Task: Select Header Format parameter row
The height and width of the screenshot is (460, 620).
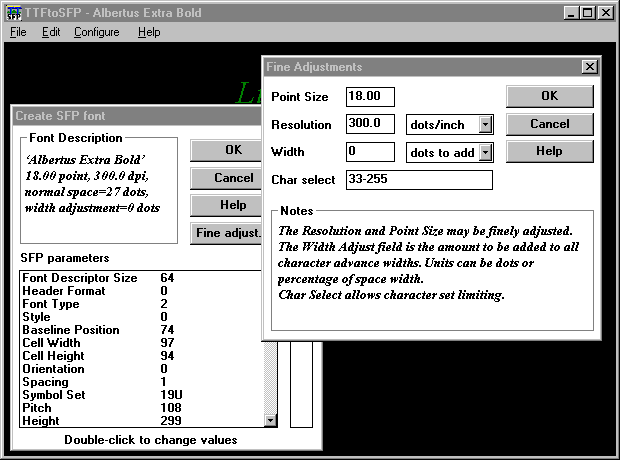Action: [142, 291]
